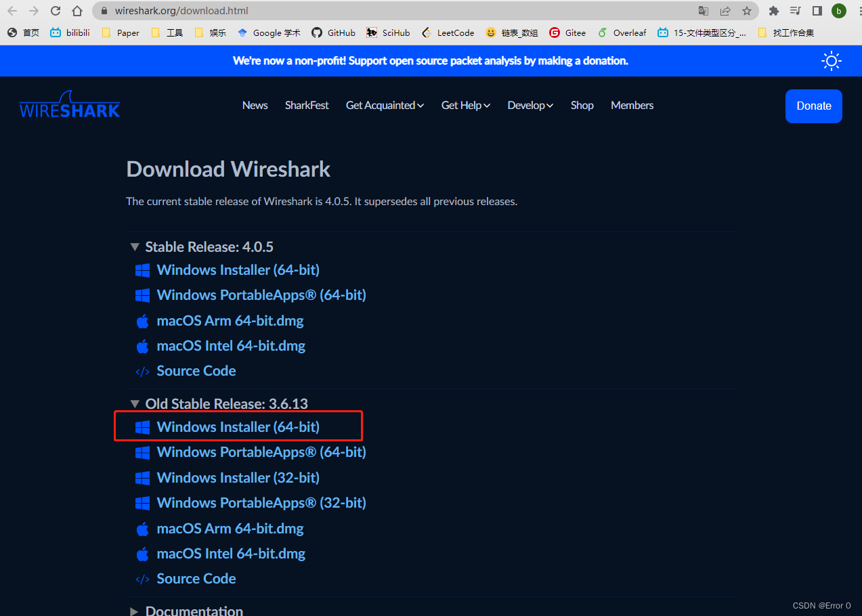Click the Google Translate icon in address bar

coord(703,11)
